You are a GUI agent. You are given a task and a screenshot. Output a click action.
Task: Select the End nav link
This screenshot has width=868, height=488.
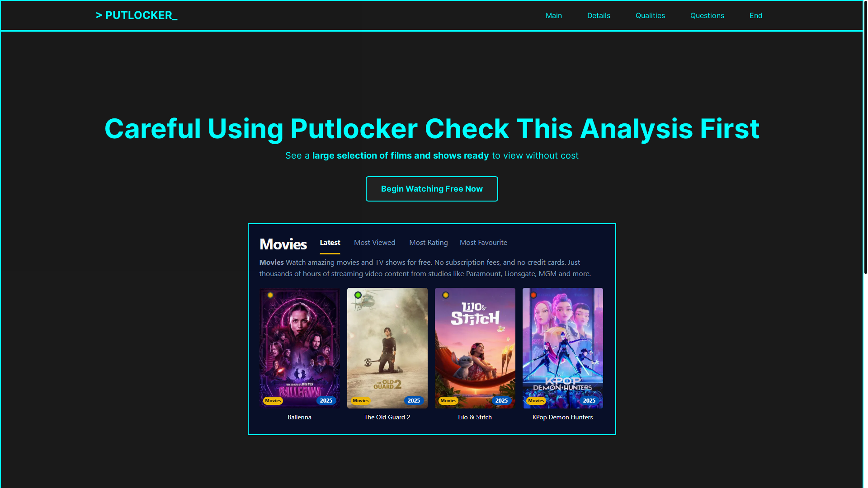tap(756, 15)
